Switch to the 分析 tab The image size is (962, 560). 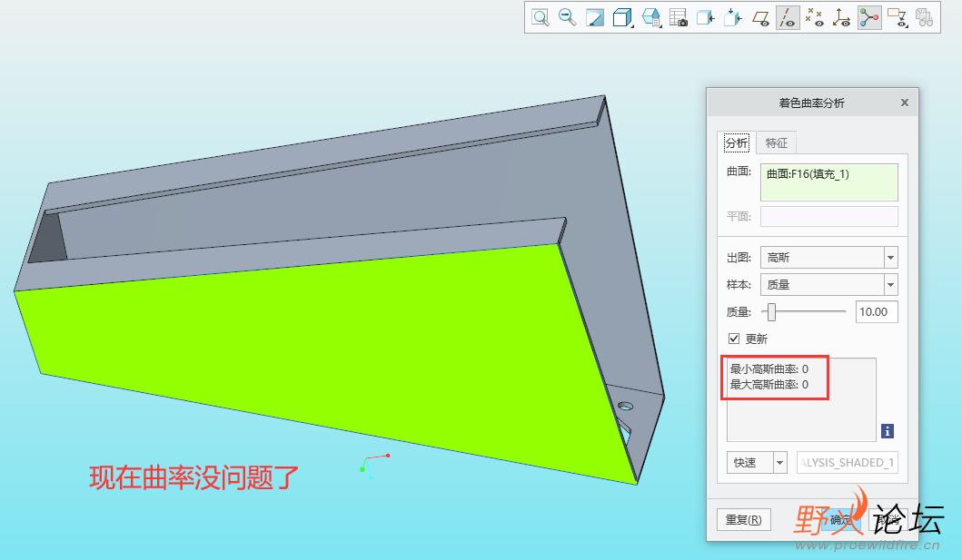coord(736,142)
